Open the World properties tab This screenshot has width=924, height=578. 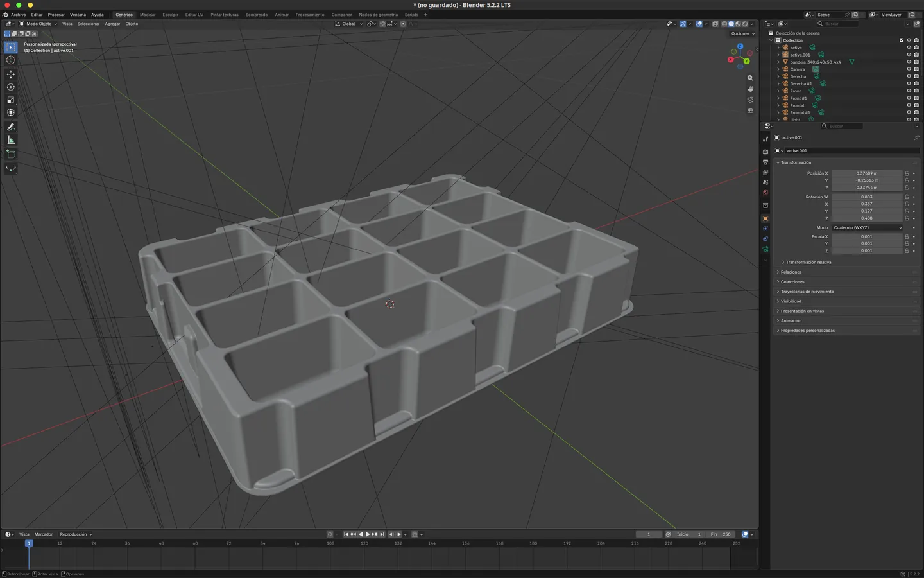[765, 193]
